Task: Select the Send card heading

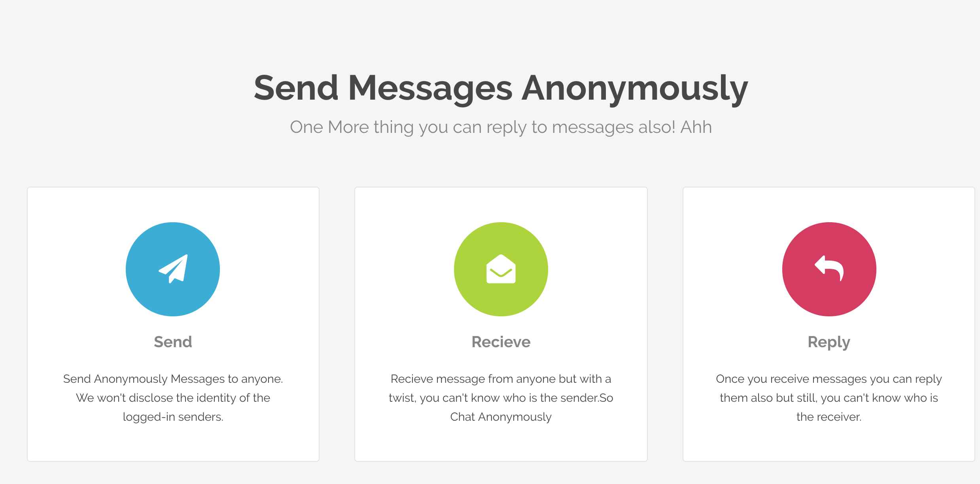Action: pos(173,342)
